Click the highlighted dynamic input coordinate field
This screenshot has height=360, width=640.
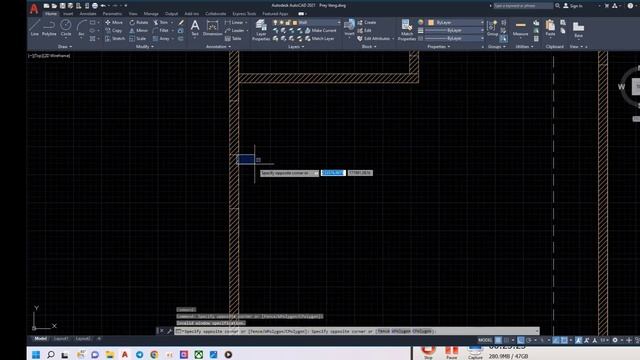333,173
